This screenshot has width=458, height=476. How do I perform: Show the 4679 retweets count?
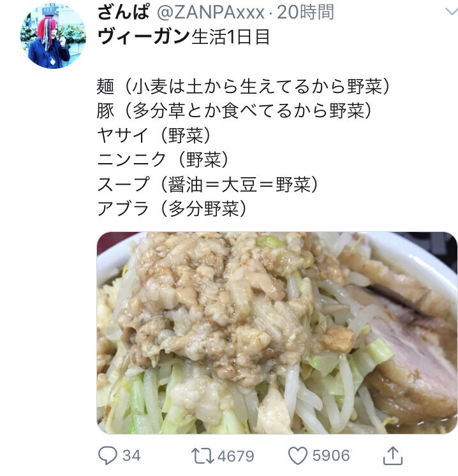pyautogui.click(x=235, y=456)
